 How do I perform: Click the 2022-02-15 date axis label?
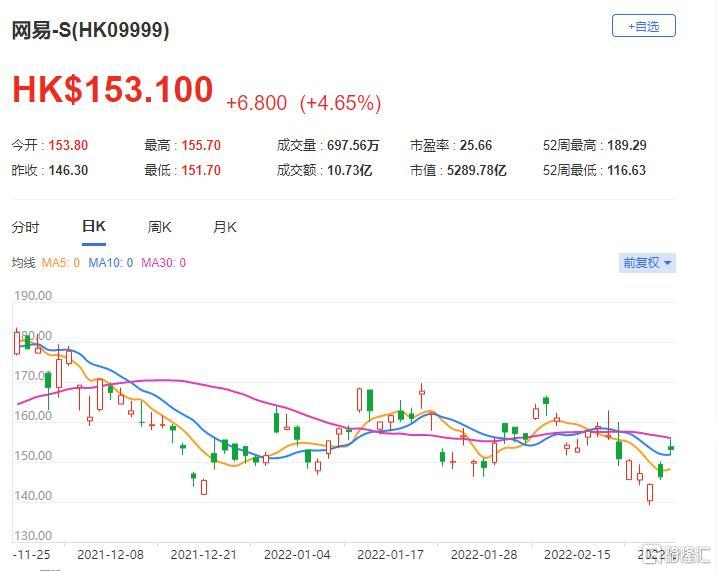coord(576,553)
